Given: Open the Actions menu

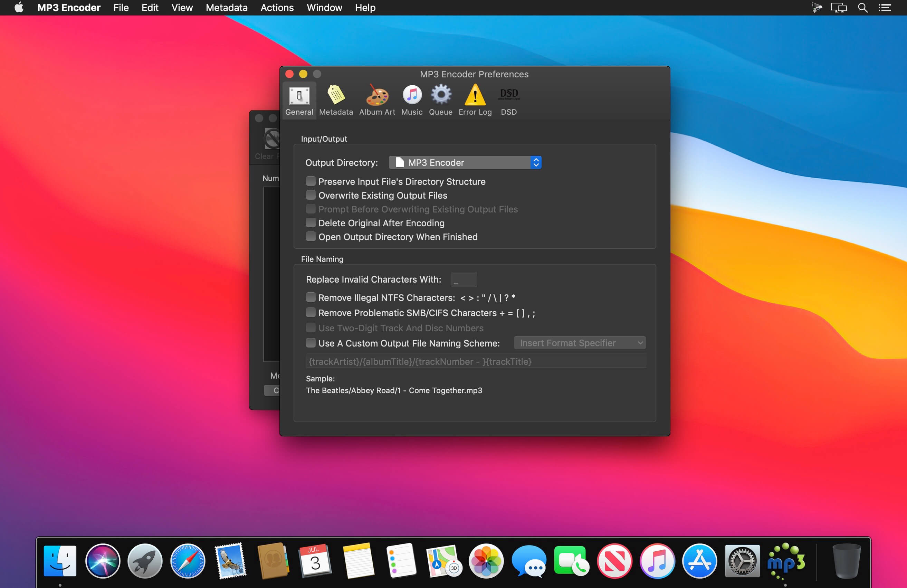Looking at the screenshot, I should click(x=277, y=8).
